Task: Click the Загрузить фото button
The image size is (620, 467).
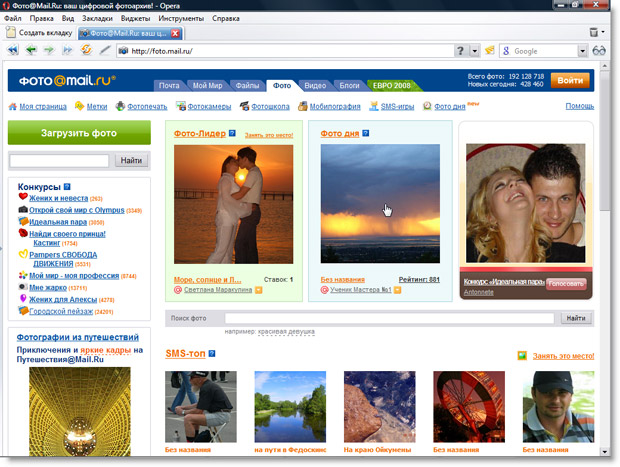Action: coord(79,133)
